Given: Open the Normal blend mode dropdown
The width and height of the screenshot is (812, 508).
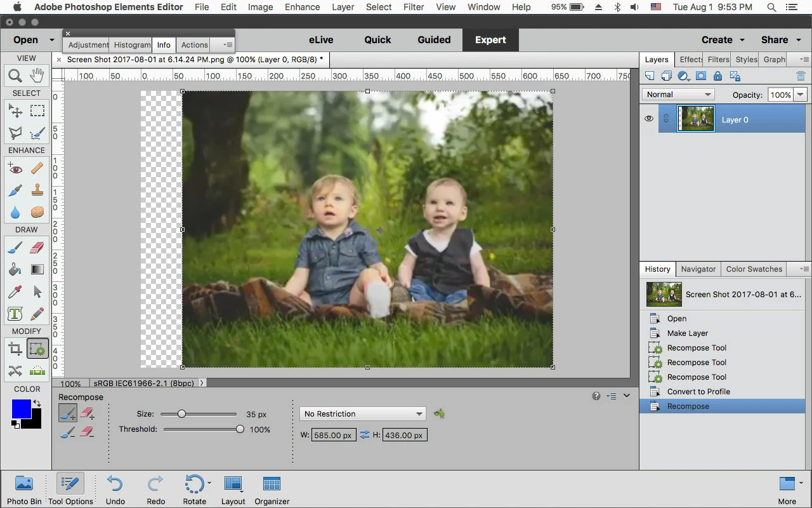Looking at the screenshot, I should click(x=678, y=95).
